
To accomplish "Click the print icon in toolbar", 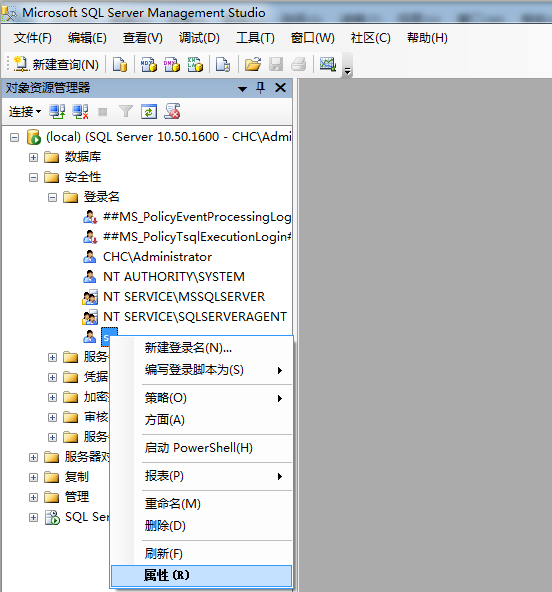I will point(299,64).
